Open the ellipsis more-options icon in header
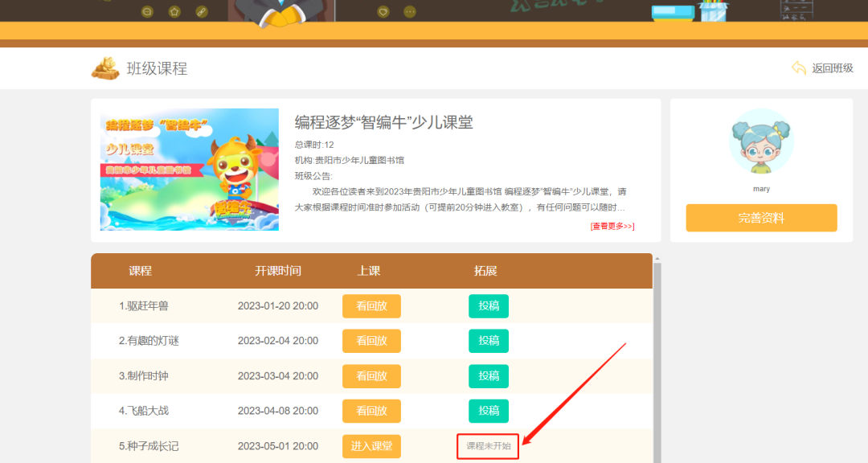The image size is (868, 463). pyautogui.click(x=410, y=10)
